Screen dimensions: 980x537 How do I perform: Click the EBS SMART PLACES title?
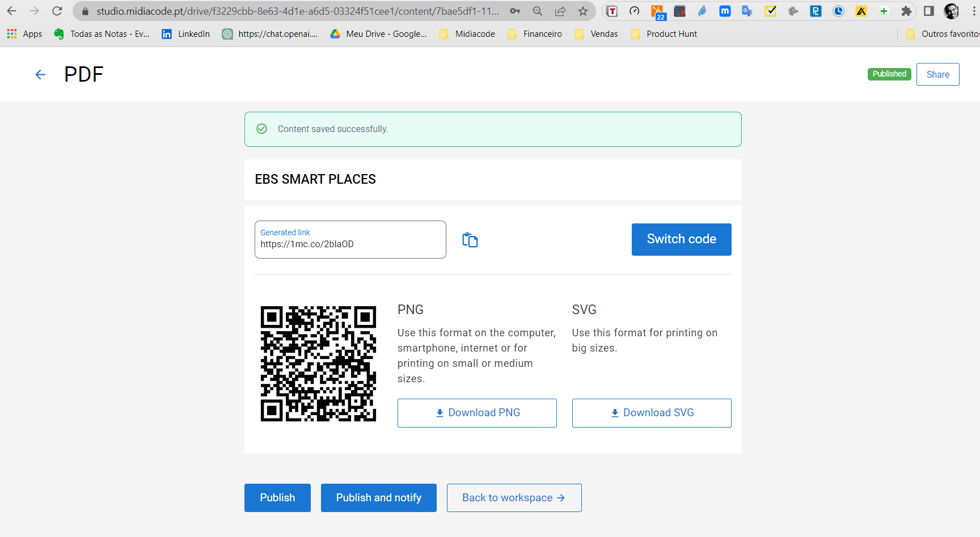(x=315, y=179)
